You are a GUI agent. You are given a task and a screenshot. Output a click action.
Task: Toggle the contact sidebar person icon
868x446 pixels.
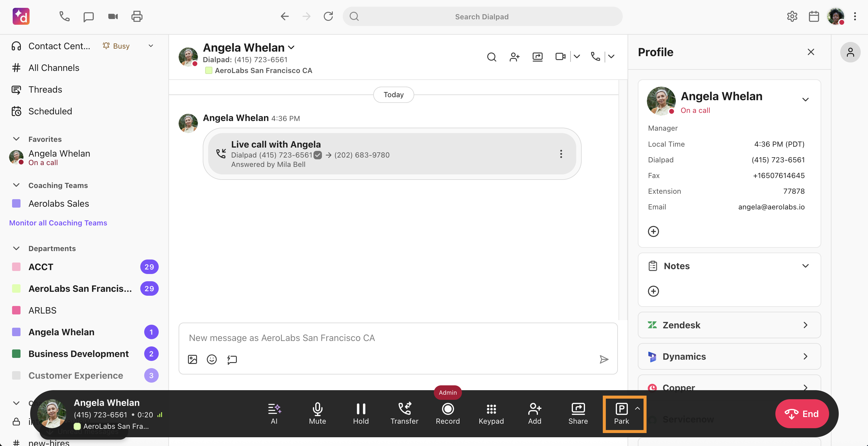pyautogui.click(x=850, y=52)
